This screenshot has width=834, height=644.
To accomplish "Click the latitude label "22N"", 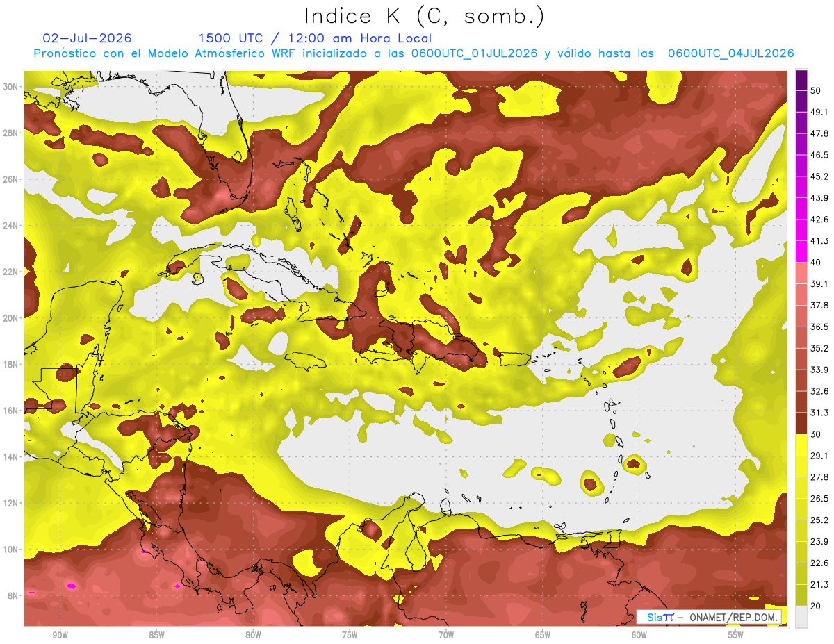I will coord(10,272).
